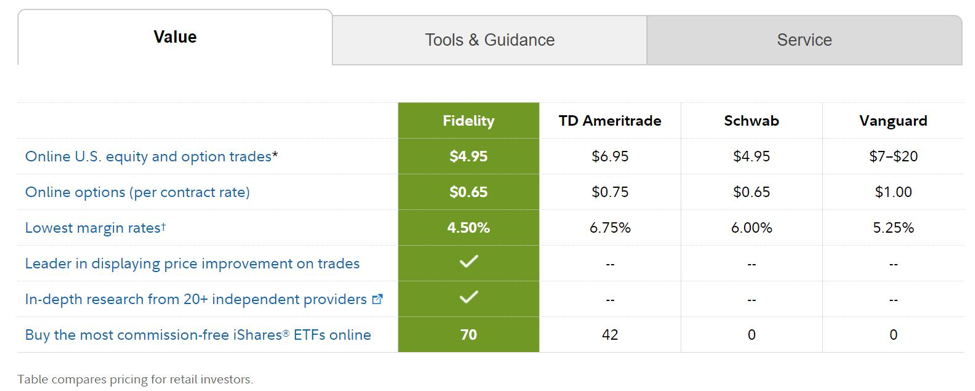The width and height of the screenshot is (975, 391).
Task: Select the Value tab
Action: click(175, 37)
